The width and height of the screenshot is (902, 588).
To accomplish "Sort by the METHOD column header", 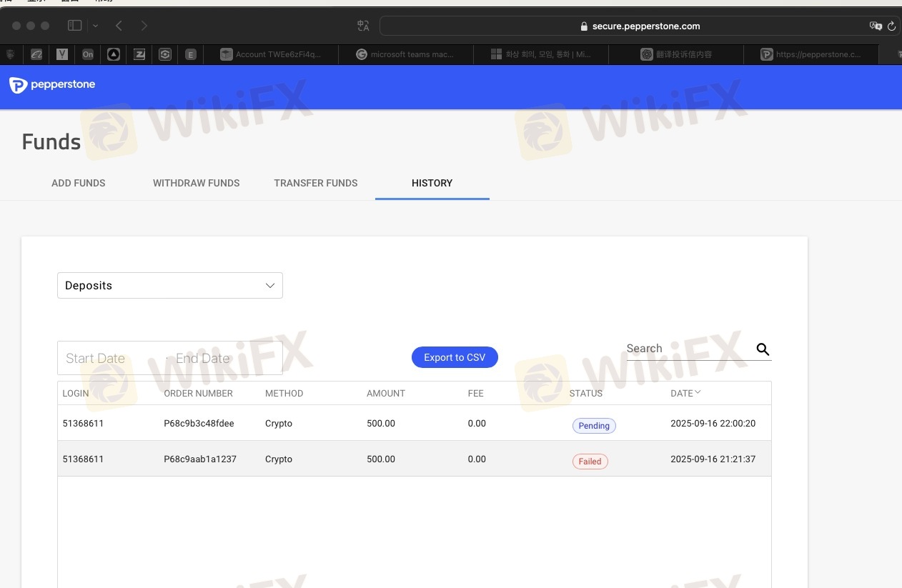I will [284, 393].
